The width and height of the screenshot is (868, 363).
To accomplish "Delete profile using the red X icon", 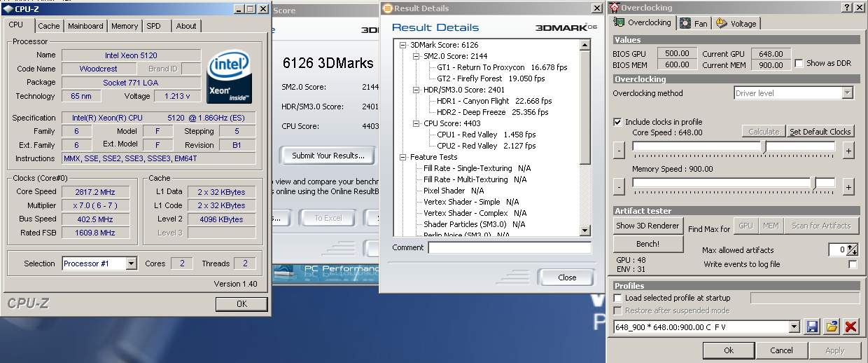I will coord(850,327).
